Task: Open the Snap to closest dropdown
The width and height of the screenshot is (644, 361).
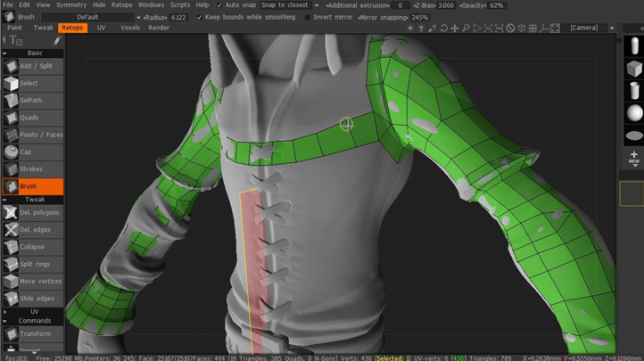Action: pos(290,5)
